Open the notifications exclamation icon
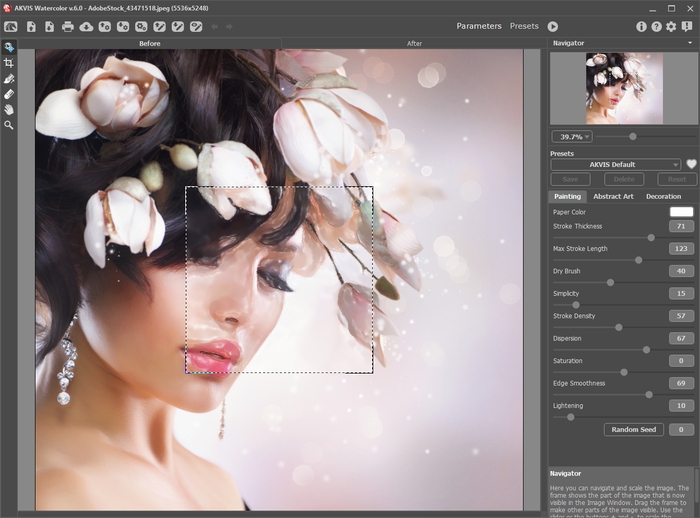 687,27
